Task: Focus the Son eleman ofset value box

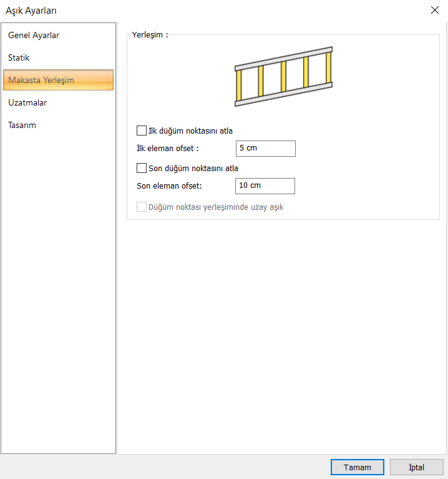Action: pyautogui.click(x=265, y=186)
